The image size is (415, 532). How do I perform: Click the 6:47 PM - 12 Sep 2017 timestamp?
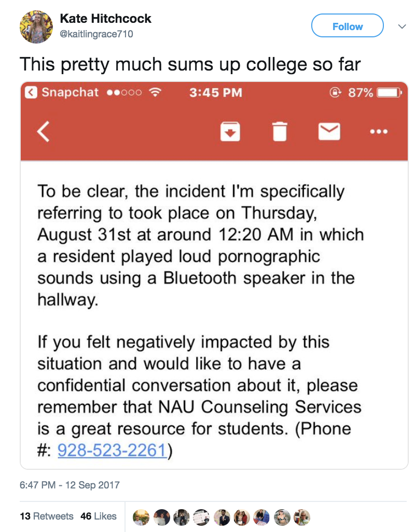coord(70,485)
